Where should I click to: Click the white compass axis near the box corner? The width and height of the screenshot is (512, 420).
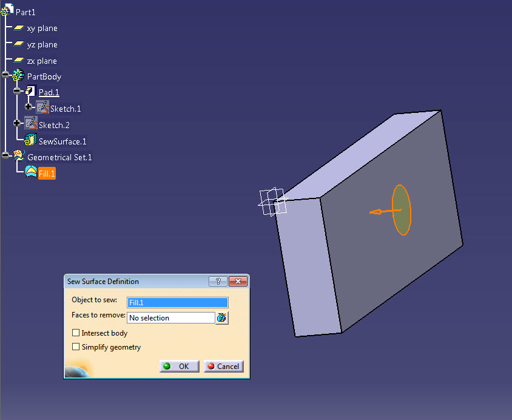[273, 201]
